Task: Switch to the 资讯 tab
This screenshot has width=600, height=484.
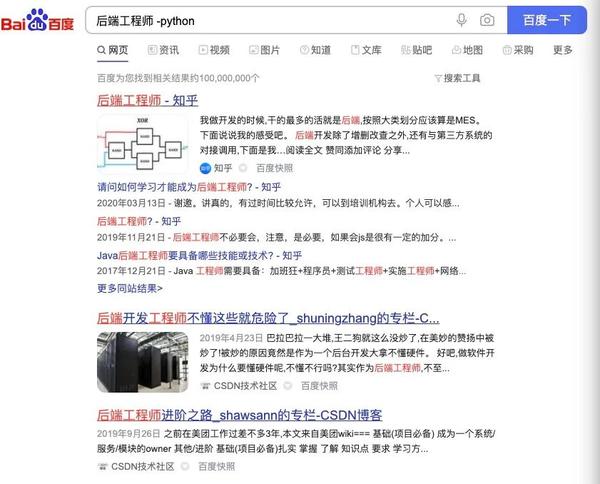Action: tap(163, 50)
